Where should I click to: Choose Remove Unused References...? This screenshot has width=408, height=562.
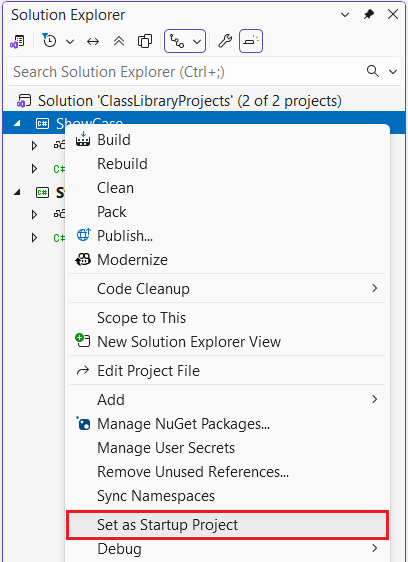point(228,472)
